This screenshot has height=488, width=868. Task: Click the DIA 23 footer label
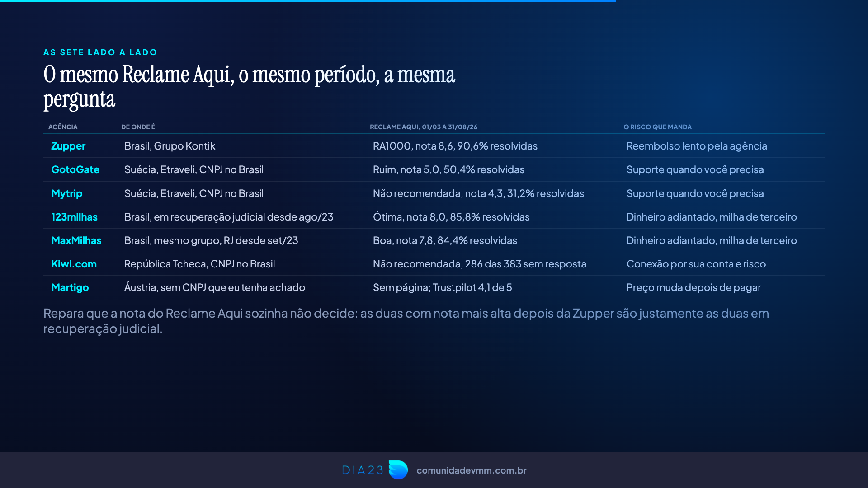363,470
